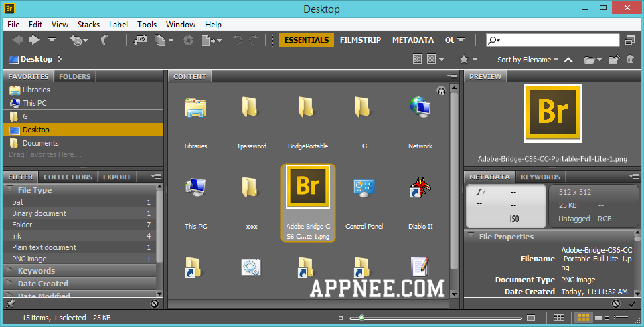Image resolution: width=644 pixels, height=327 pixels.
Task: Select the Essentials workspace
Action: pos(307,40)
